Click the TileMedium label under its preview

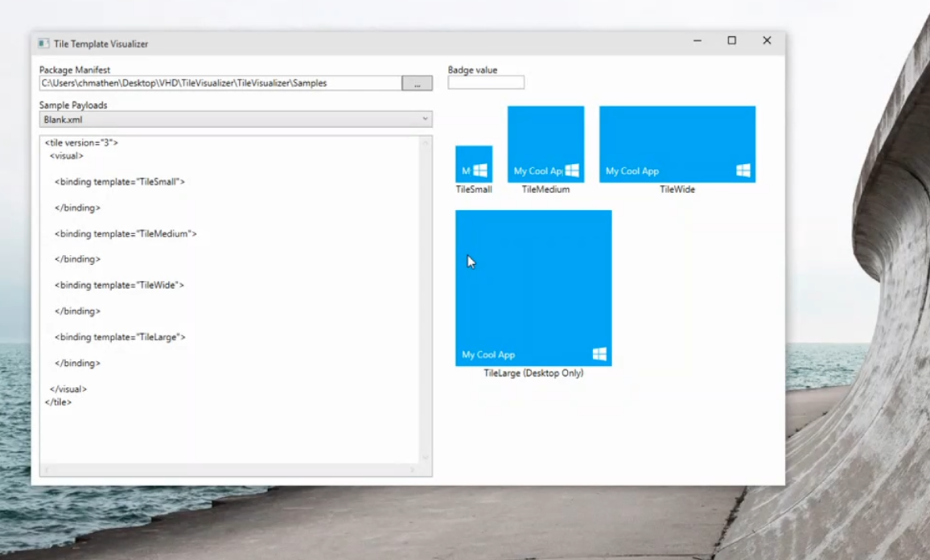545,189
